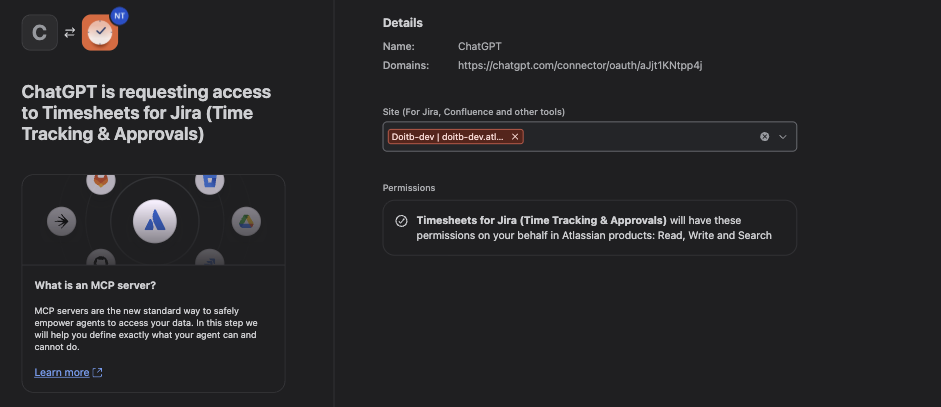Clear all selected sites in Site field
This screenshot has width=941, height=407.
pyautogui.click(x=765, y=137)
